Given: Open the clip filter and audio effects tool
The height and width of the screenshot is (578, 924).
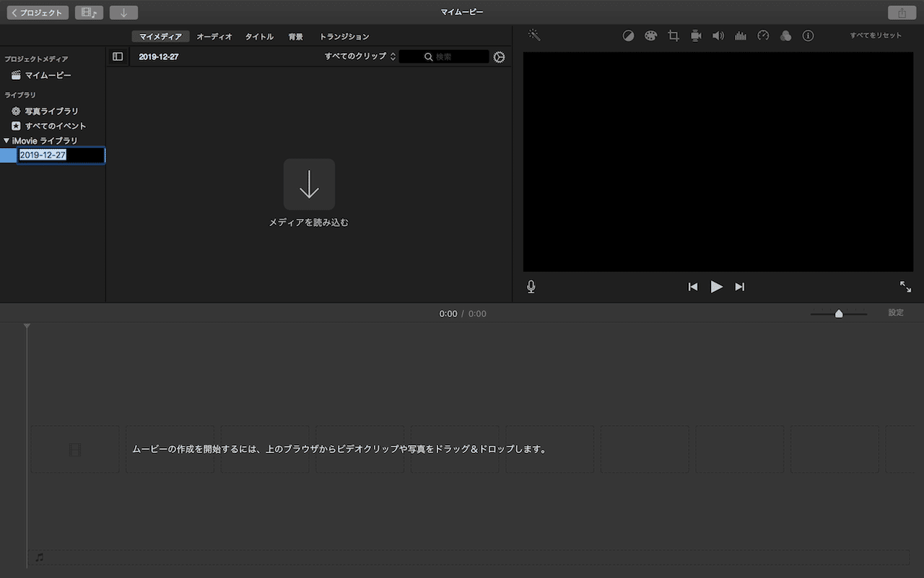Looking at the screenshot, I should tap(786, 35).
